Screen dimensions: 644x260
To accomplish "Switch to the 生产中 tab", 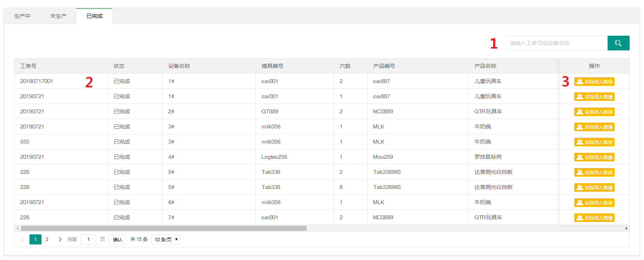I will 22,16.
